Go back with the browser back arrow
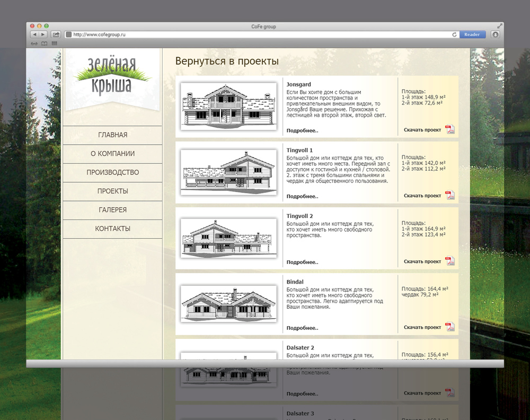The width and height of the screenshot is (530, 420). click(34, 34)
